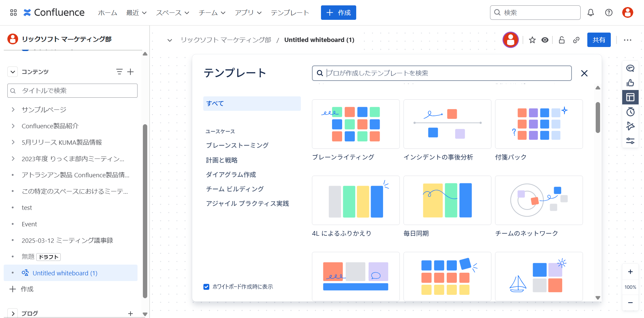Click the 共有 share button
This screenshot has height=318, width=644.
pyautogui.click(x=599, y=40)
